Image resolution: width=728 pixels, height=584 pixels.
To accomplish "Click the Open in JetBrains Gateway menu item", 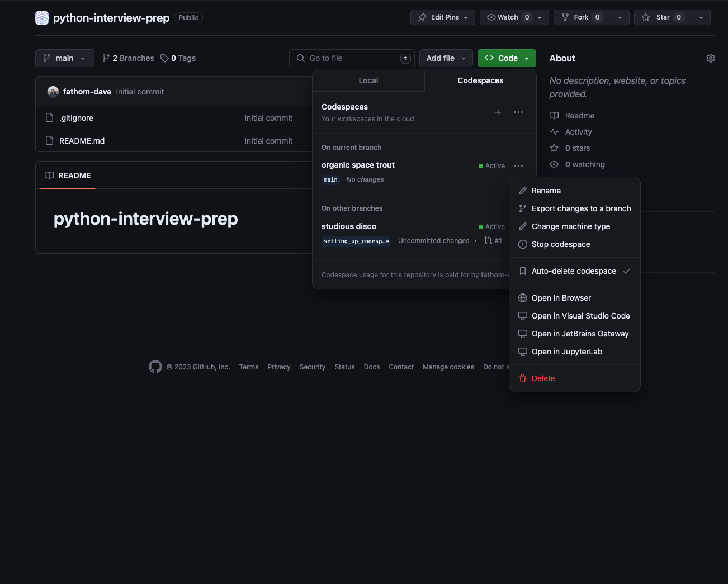I will click(x=574, y=334).
